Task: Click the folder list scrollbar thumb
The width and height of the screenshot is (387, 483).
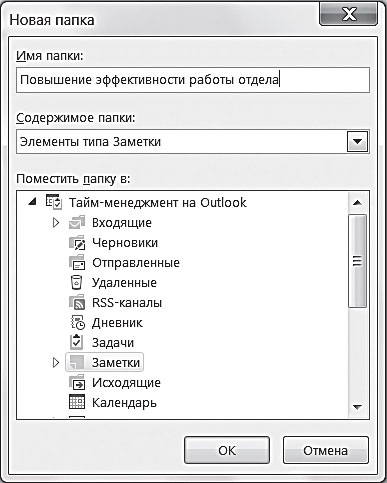Action: click(357, 261)
